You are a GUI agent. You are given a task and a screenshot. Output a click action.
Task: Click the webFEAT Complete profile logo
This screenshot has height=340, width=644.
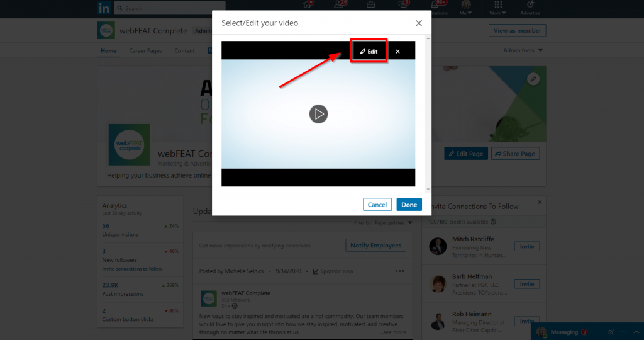[x=130, y=145]
